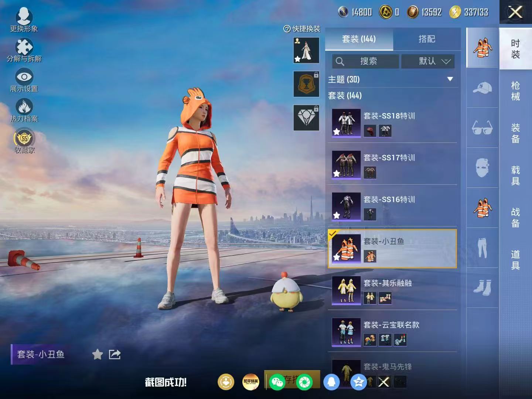Open the 默认 sort dropdown
Screen dimensions: 532x399
click(x=428, y=61)
